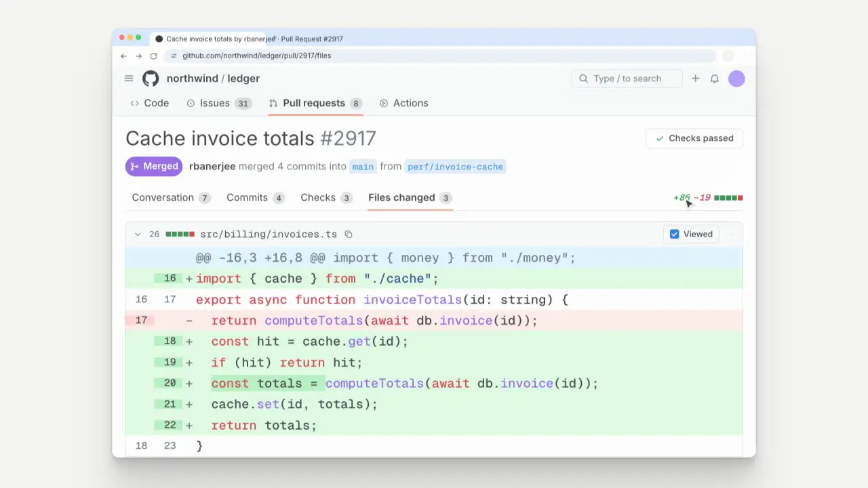
Task: Collapse the src/billing/invoices.ts diff
Action: coord(138,235)
